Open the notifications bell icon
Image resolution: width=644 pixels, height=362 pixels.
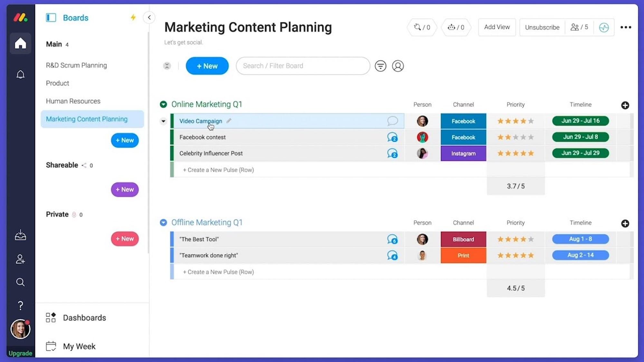pyautogui.click(x=20, y=74)
